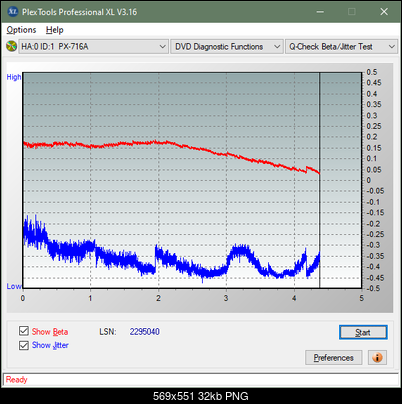Uncheck the Show Beta checkbox

24,331
